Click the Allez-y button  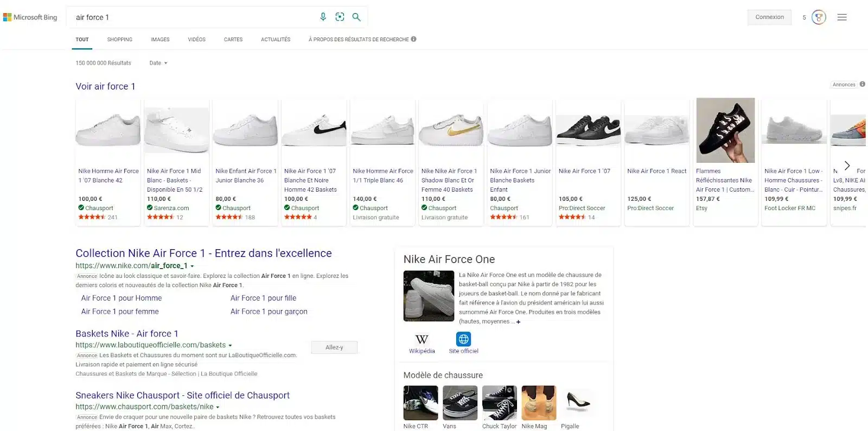(334, 347)
